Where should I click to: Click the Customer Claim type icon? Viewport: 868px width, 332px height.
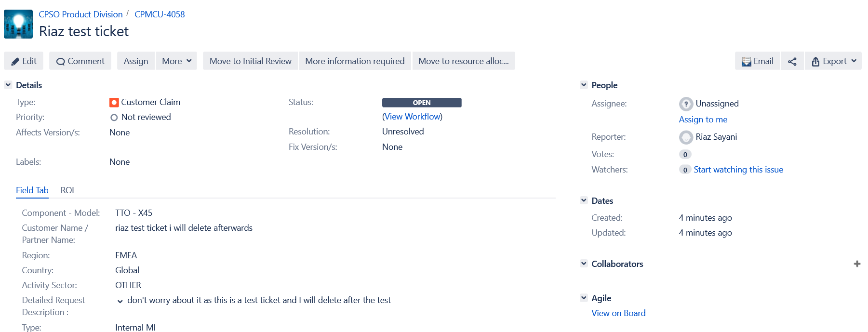pyautogui.click(x=114, y=102)
